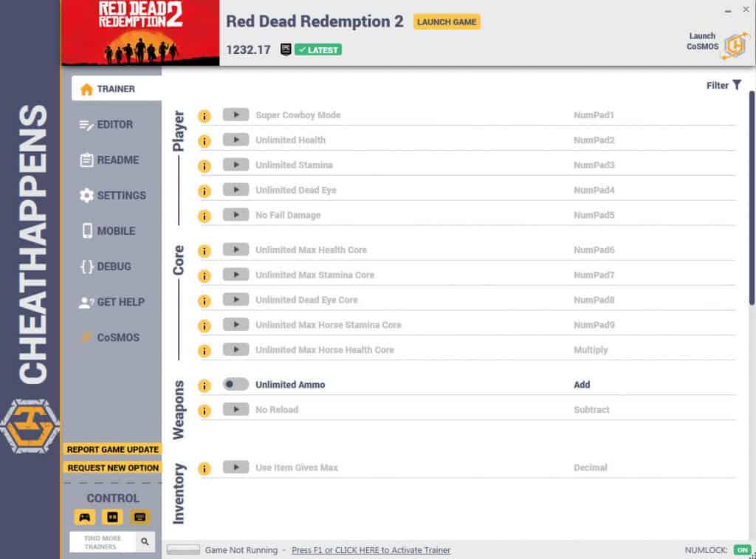This screenshot has width=756, height=559.
Task: Select the gamepad control icon
Action: (85, 517)
